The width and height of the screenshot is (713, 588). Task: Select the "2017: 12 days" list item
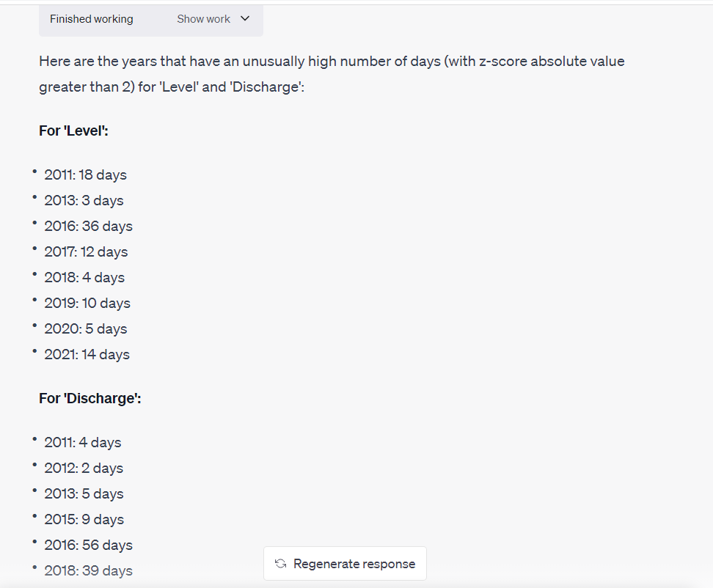tap(86, 251)
